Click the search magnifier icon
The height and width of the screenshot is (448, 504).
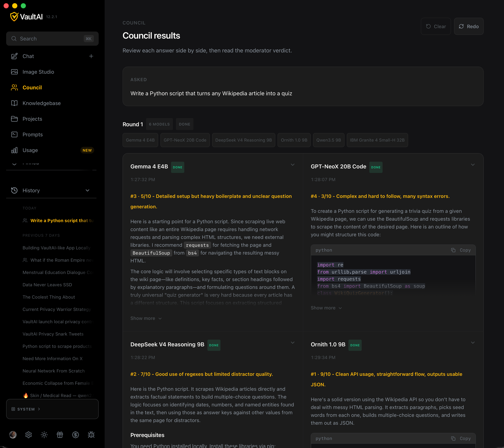(14, 39)
